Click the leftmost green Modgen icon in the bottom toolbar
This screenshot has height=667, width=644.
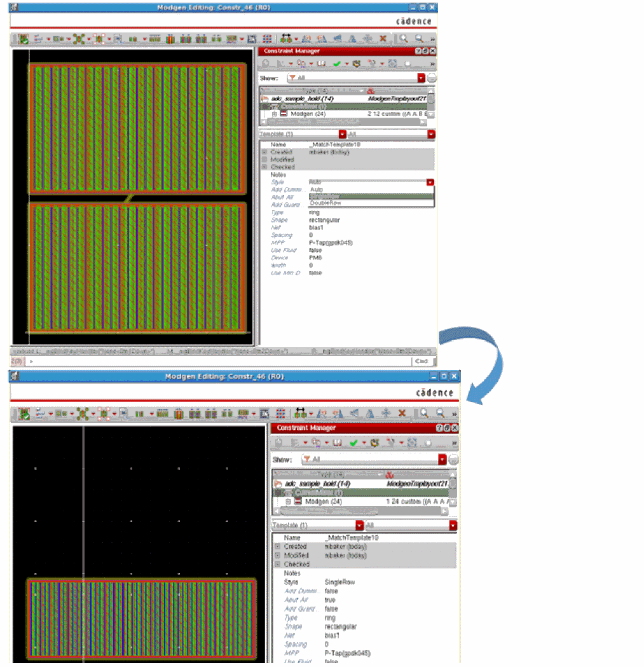[x=24, y=413]
